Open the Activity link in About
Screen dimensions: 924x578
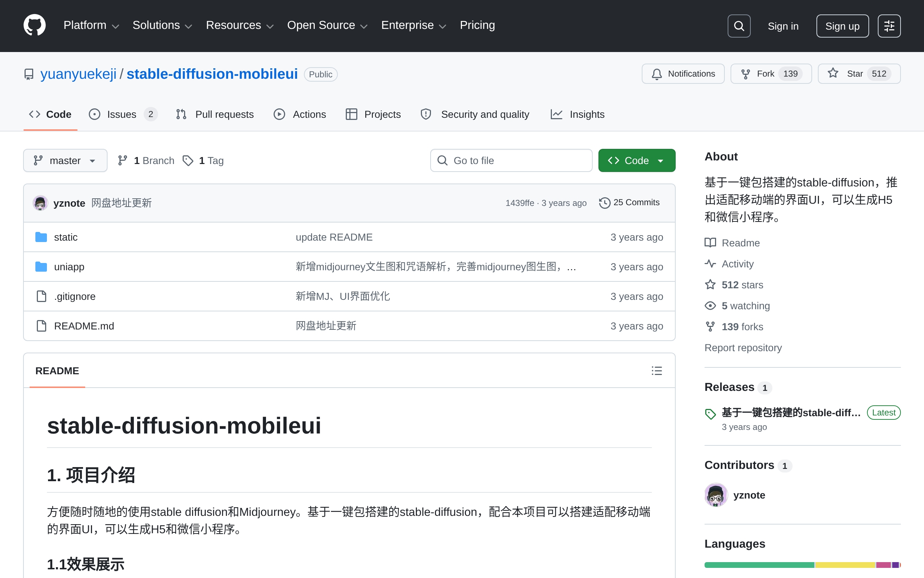[729, 264]
